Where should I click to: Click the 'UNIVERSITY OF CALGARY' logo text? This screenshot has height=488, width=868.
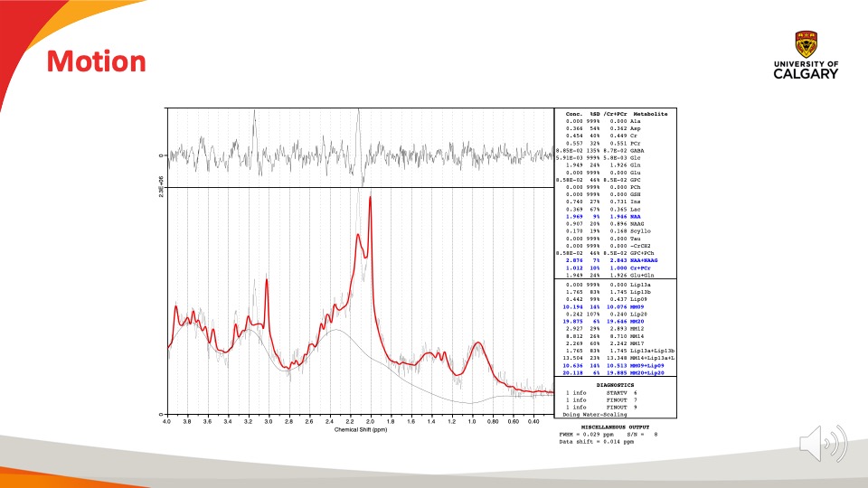[x=806, y=70]
